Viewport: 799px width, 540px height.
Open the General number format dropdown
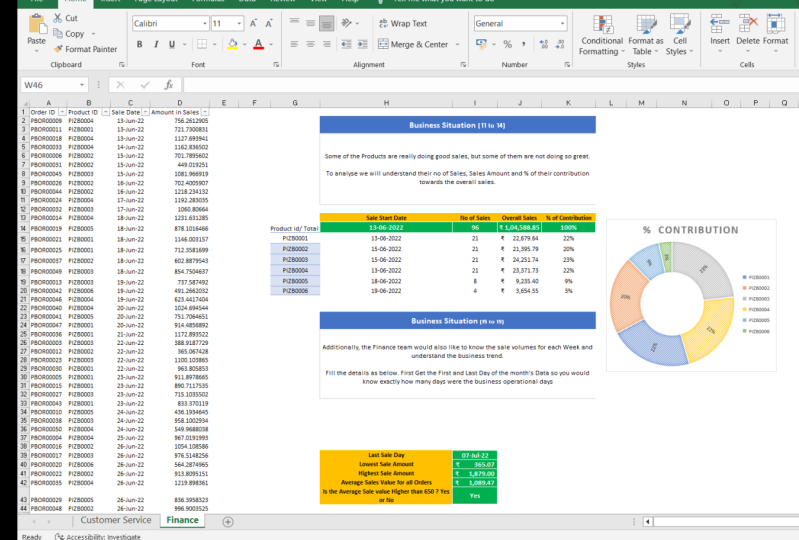562,23
